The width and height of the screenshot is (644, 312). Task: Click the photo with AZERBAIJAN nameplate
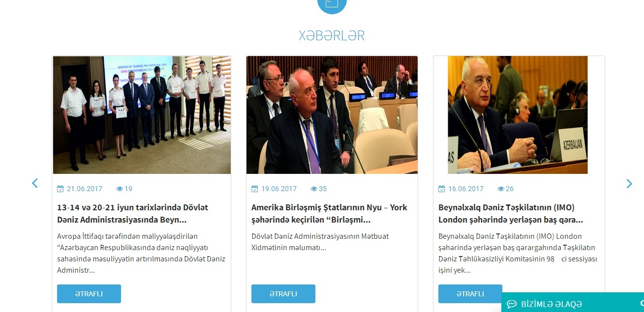point(518,115)
